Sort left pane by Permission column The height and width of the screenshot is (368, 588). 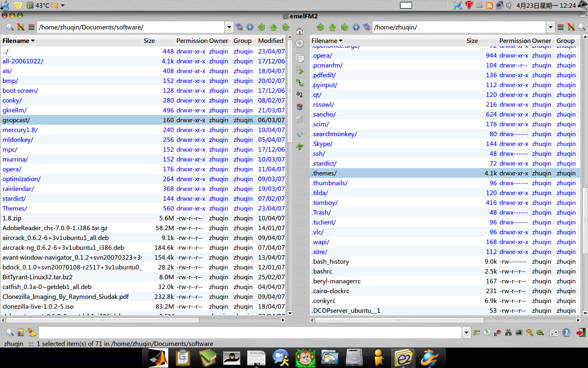pos(192,40)
